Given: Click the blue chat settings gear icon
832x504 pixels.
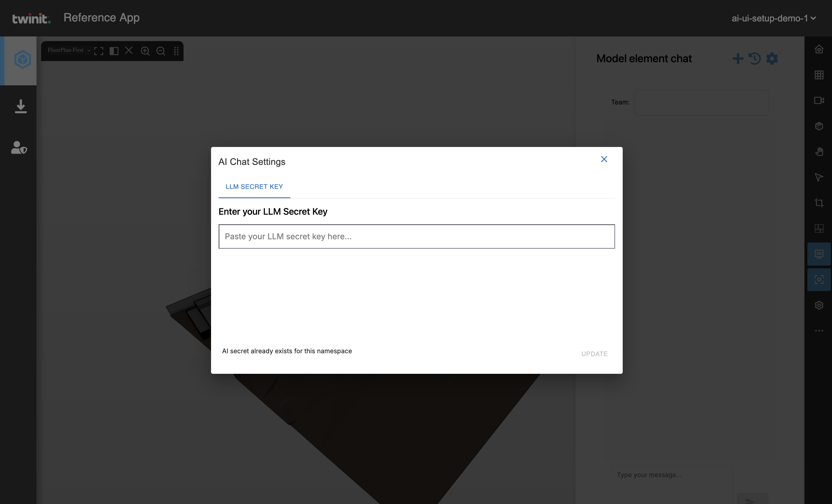Looking at the screenshot, I should tap(772, 58).
